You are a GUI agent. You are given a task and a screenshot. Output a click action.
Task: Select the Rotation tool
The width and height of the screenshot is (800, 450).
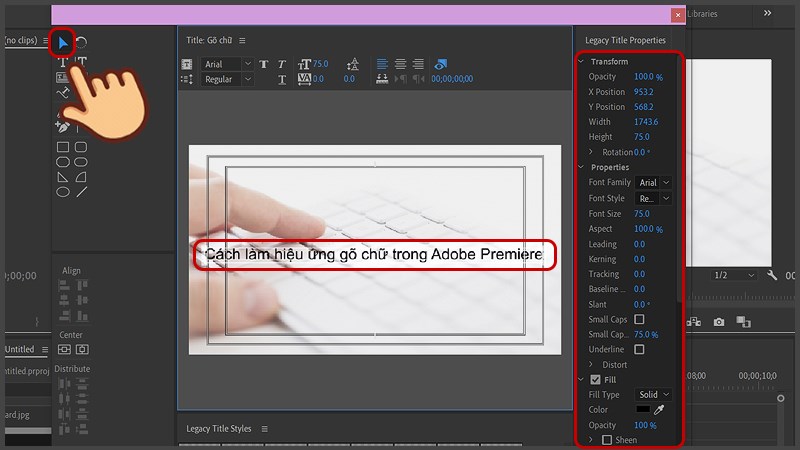82,42
